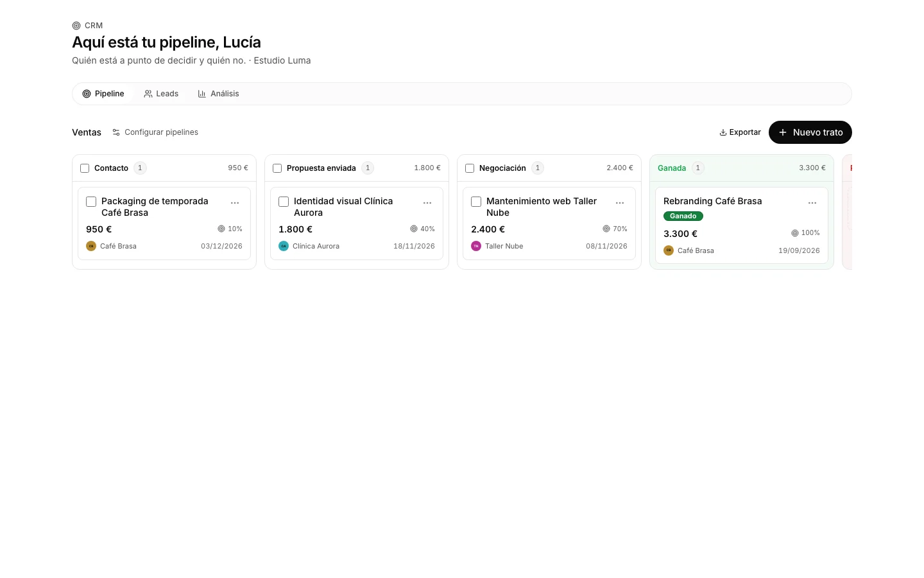Screen dimensions: 924x578
Task: Click the Ventas pipeline label
Action: click(x=87, y=132)
